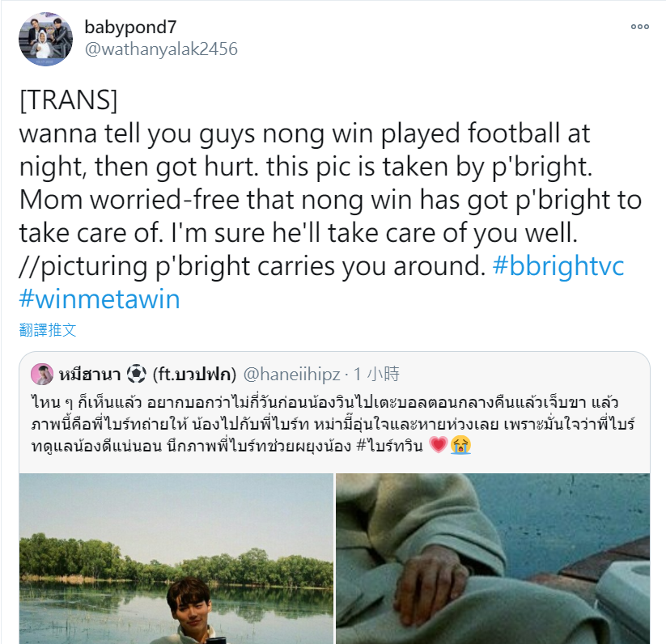Viewport: 666px width, 644px height.
Task: Open the @haneiihipz handle in quoted tweet
Action: pyautogui.click(x=291, y=374)
